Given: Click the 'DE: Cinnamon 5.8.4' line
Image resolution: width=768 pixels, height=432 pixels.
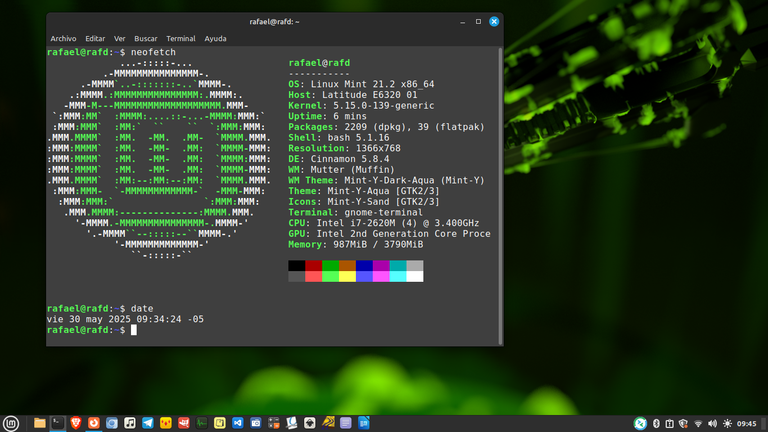Looking at the screenshot, I should [339, 159].
